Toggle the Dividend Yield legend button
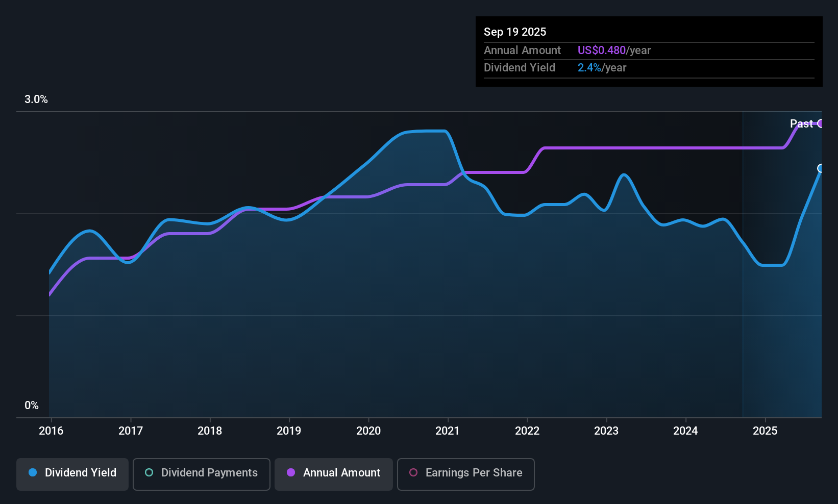This screenshot has height=504, width=838. point(72,474)
